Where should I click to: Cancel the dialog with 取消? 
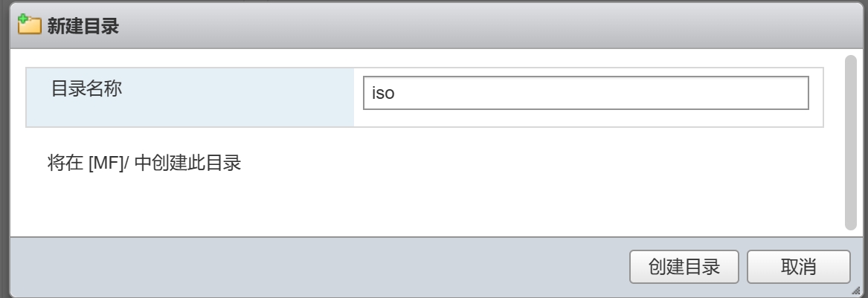[798, 268]
